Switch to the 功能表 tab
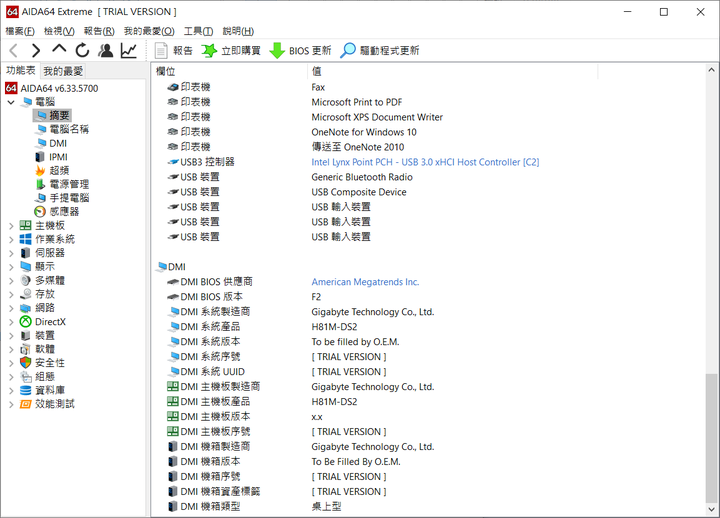This screenshot has width=720, height=518. pos(21,70)
